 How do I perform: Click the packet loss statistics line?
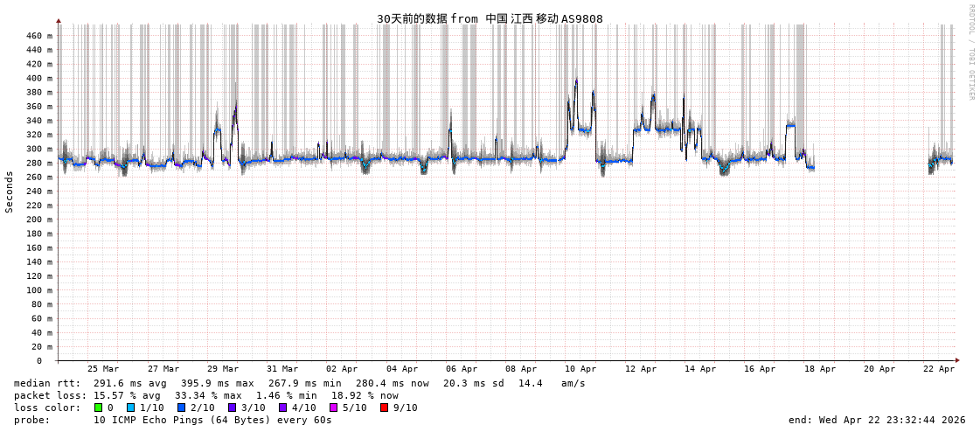coord(205,395)
